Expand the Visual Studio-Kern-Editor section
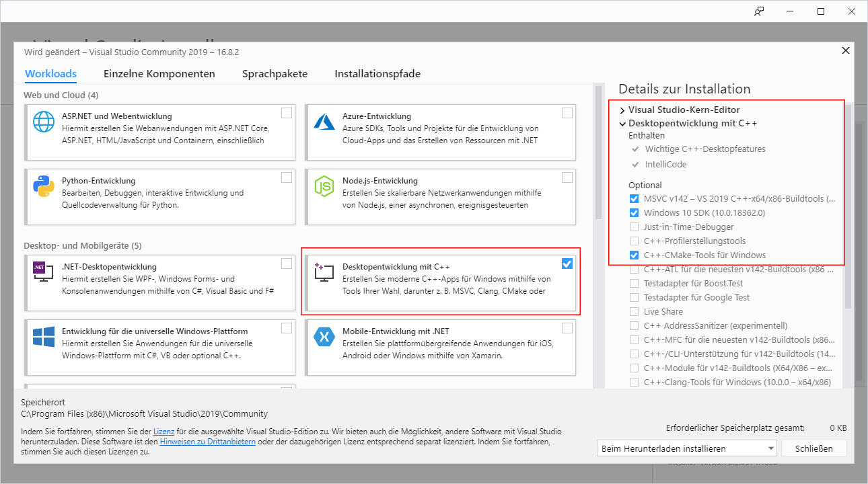 (x=622, y=110)
